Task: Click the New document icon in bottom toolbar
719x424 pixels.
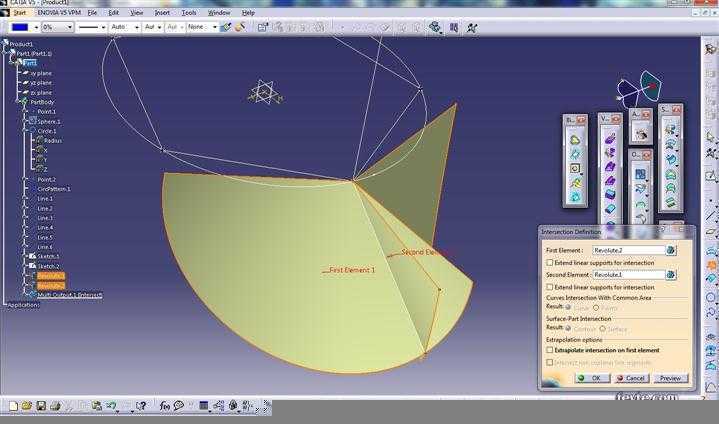Action: click(x=13, y=406)
